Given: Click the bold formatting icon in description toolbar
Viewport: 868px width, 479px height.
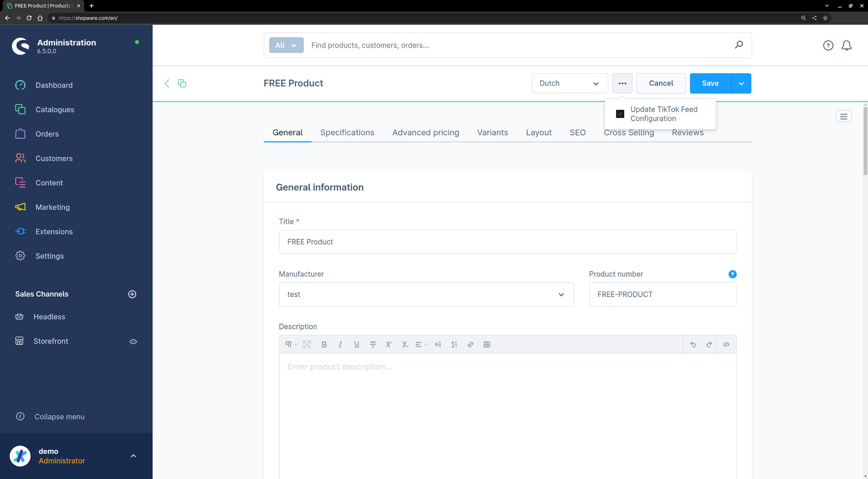Looking at the screenshot, I should (x=323, y=344).
